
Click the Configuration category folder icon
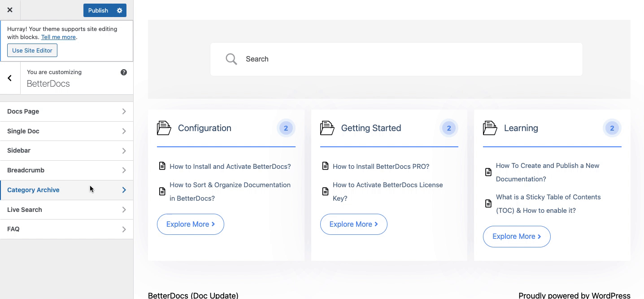pos(164,128)
